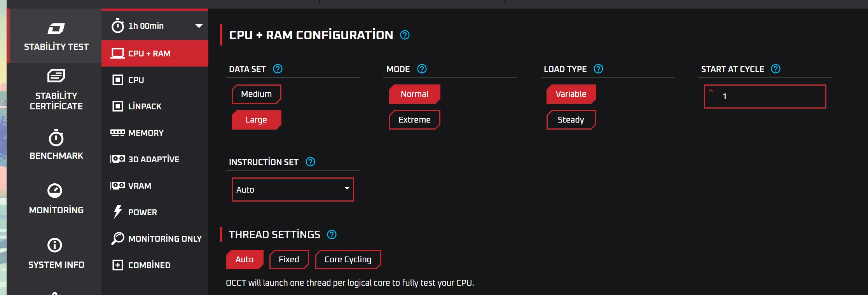Viewport: 868px width, 295px height.
Task: Click help icon beside Load Type
Action: pos(598,69)
